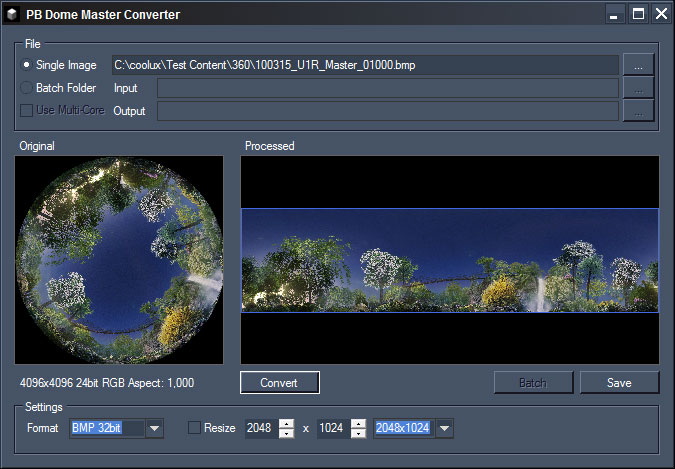Decrease the resize height value of 1024

coord(357,434)
